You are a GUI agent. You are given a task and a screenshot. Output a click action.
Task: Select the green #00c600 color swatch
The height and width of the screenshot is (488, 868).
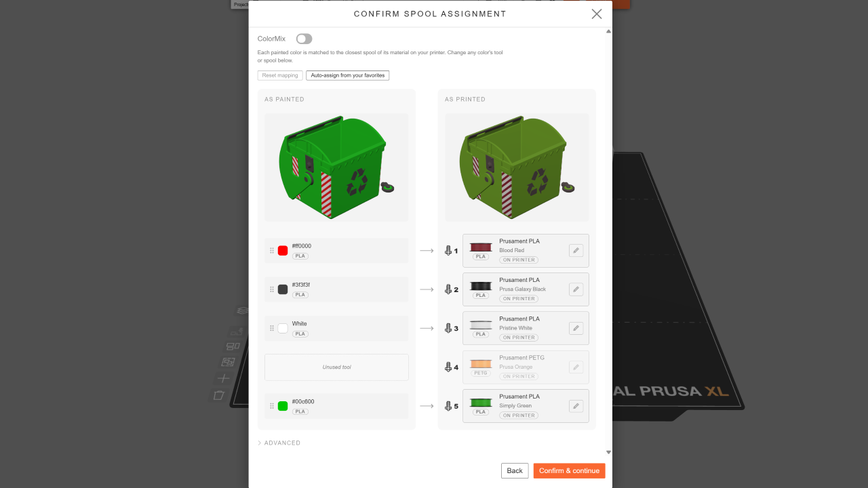pyautogui.click(x=283, y=406)
